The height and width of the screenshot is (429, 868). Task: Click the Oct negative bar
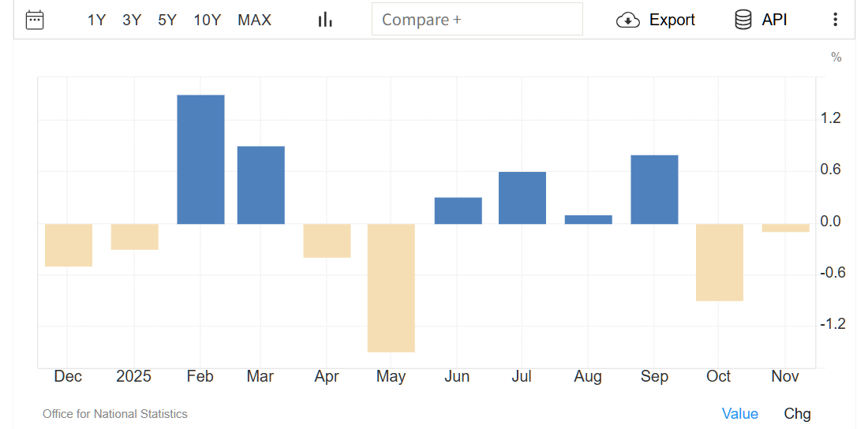point(719,262)
